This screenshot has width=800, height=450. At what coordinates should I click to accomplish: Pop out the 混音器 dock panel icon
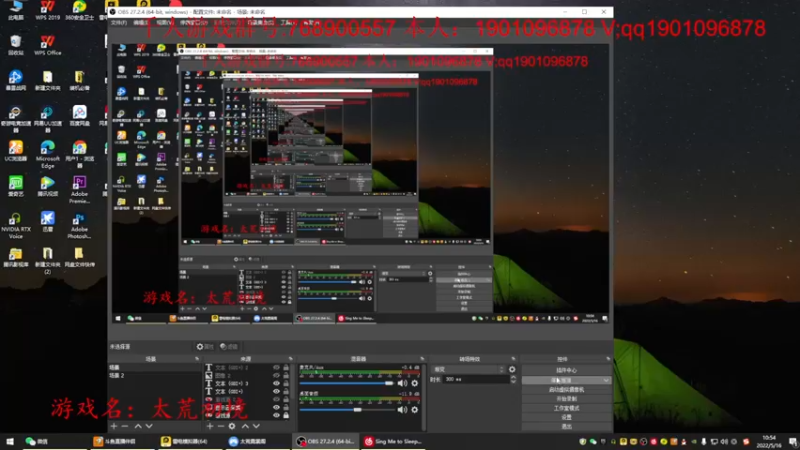[x=422, y=359]
